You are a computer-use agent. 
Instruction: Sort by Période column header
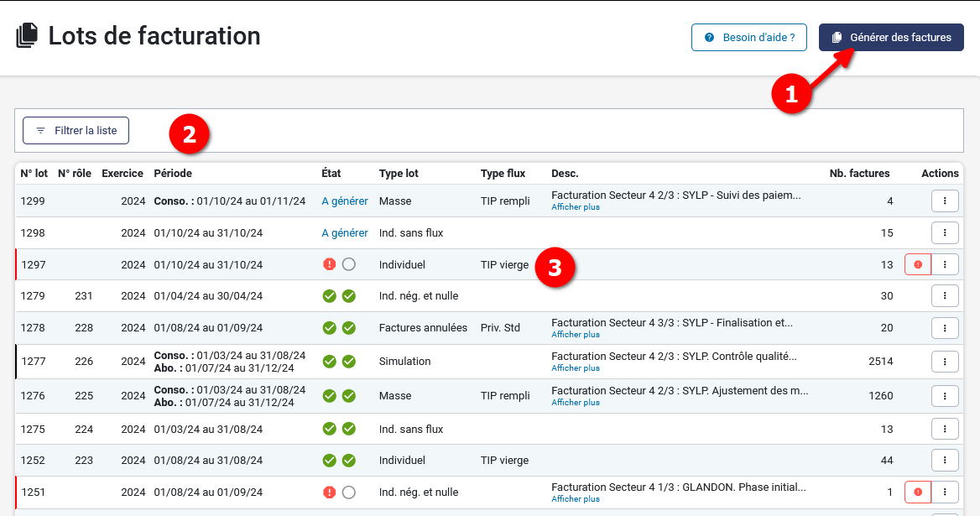coord(173,174)
